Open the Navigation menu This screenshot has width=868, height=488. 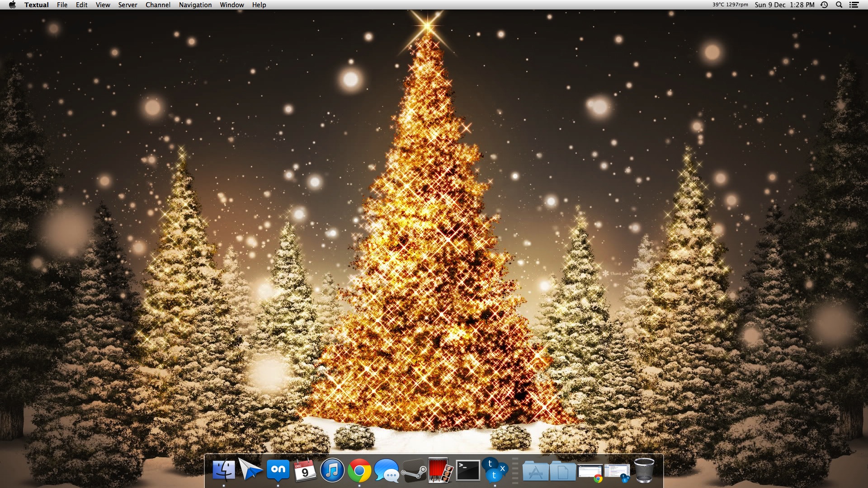195,5
